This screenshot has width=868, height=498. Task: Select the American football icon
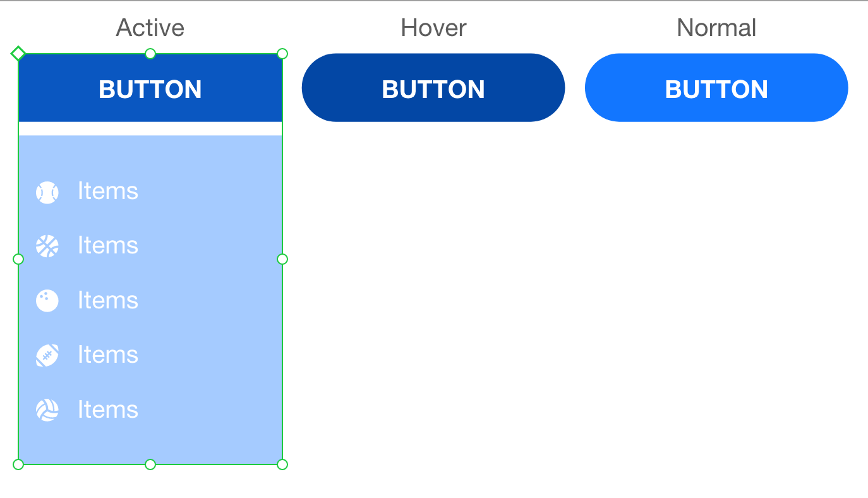point(47,355)
